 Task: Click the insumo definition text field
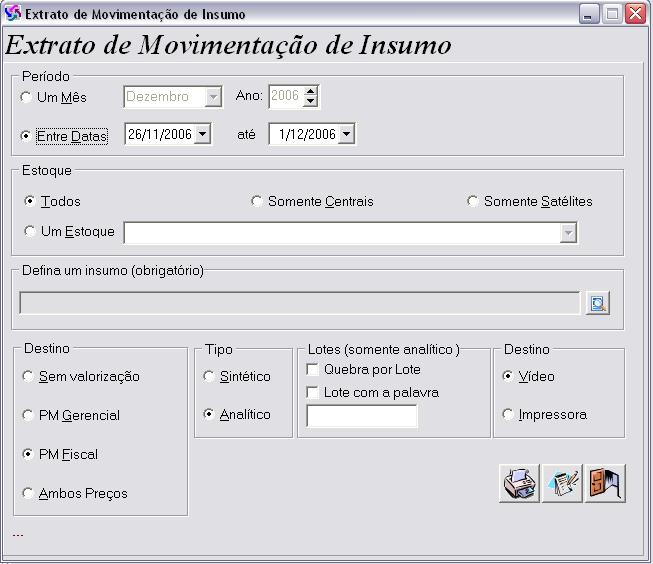(x=299, y=303)
